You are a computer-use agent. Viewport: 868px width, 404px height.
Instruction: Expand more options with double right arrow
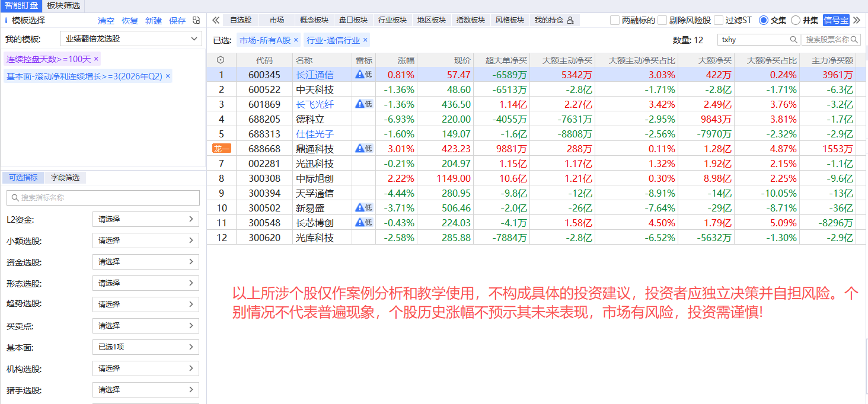(857, 20)
